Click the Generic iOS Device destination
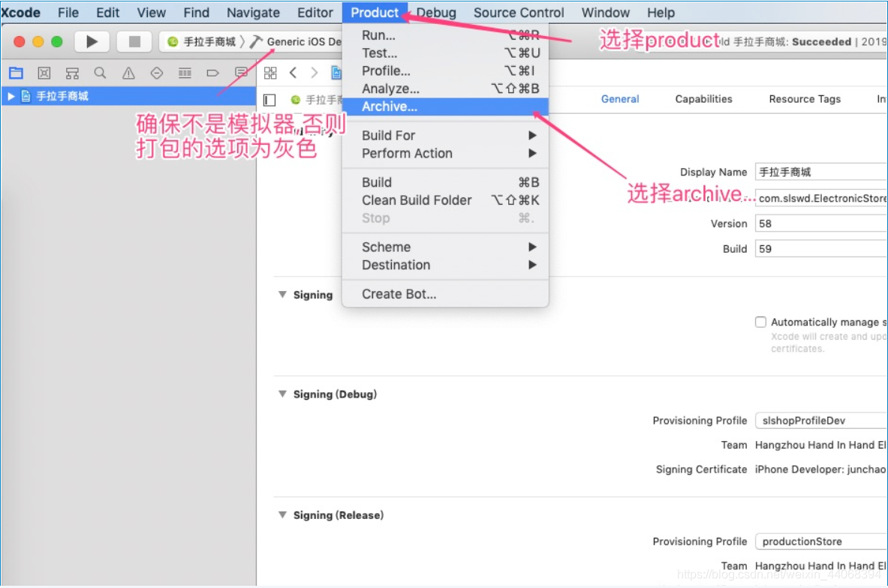This screenshot has width=888, height=588. click(303, 42)
